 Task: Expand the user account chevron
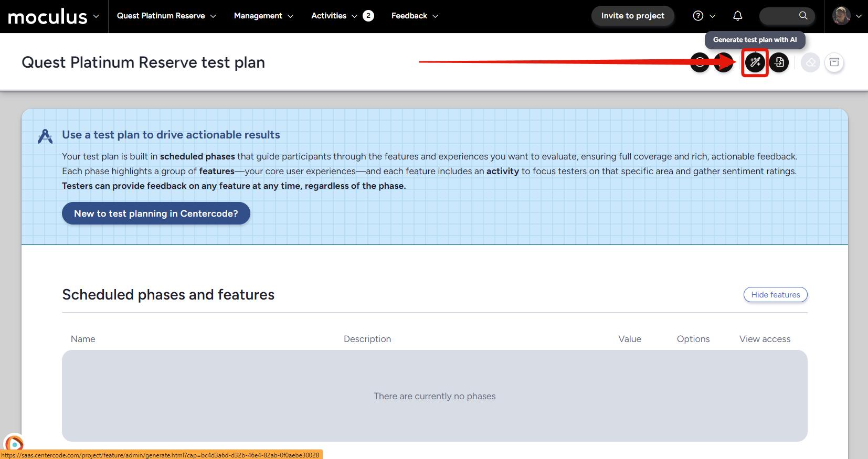[859, 16]
